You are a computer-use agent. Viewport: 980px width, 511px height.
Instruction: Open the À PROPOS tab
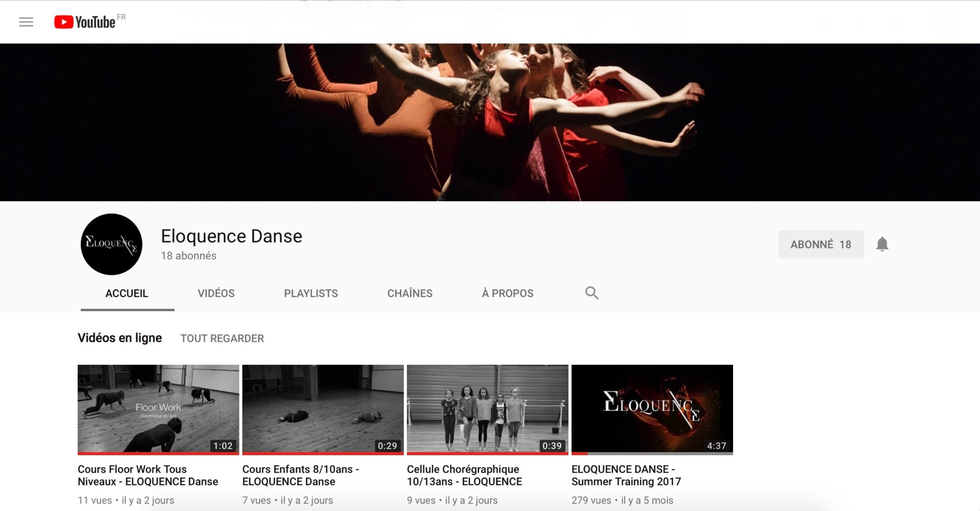[x=507, y=293]
